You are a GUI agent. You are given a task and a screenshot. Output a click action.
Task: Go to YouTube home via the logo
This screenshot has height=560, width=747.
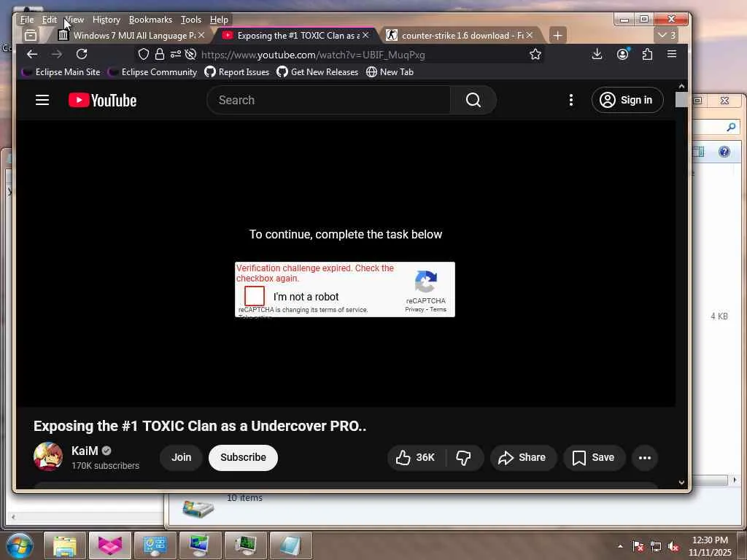tap(102, 100)
